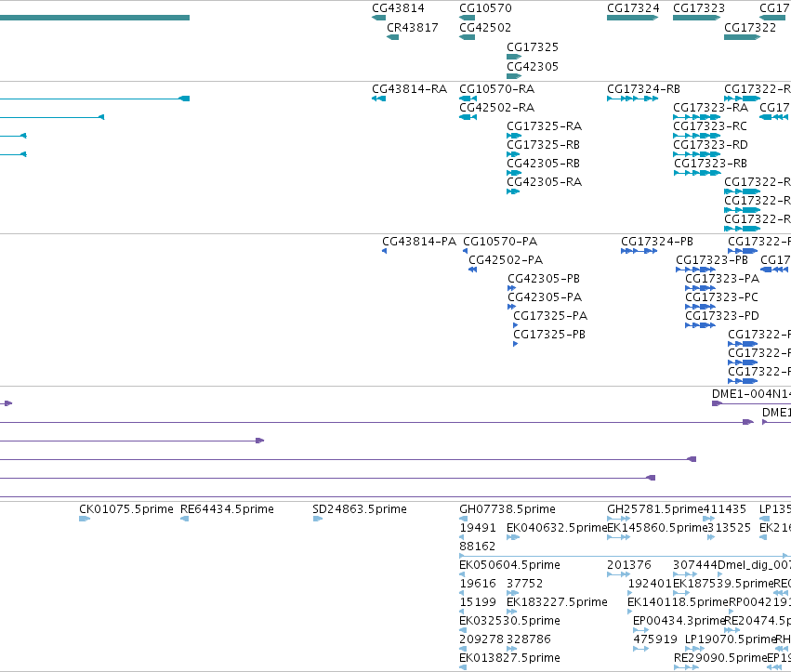The height and width of the screenshot is (672, 791).
Task: Open the CG42305-RA transcript label
Action: click(545, 182)
